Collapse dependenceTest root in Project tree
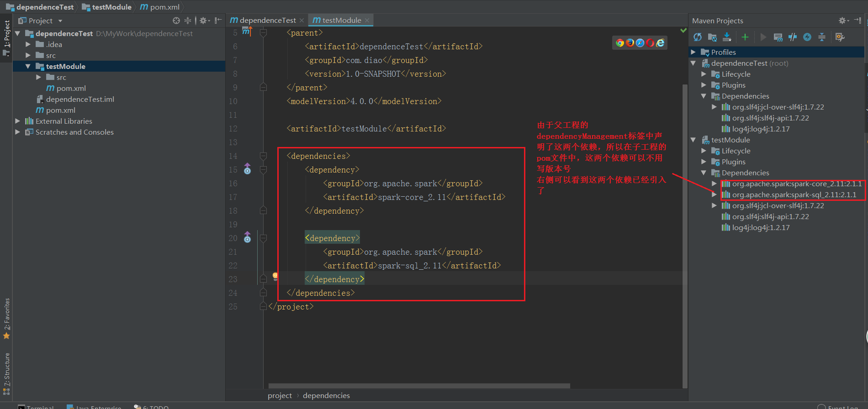Image resolution: width=868 pixels, height=409 pixels. pyautogui.click(x=17, y=33)
